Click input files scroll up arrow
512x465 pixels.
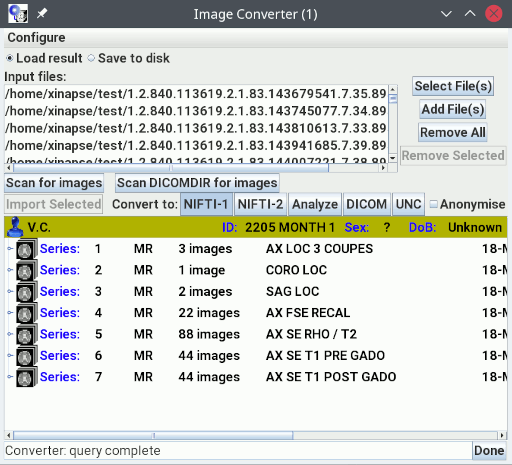click(393, 89)
